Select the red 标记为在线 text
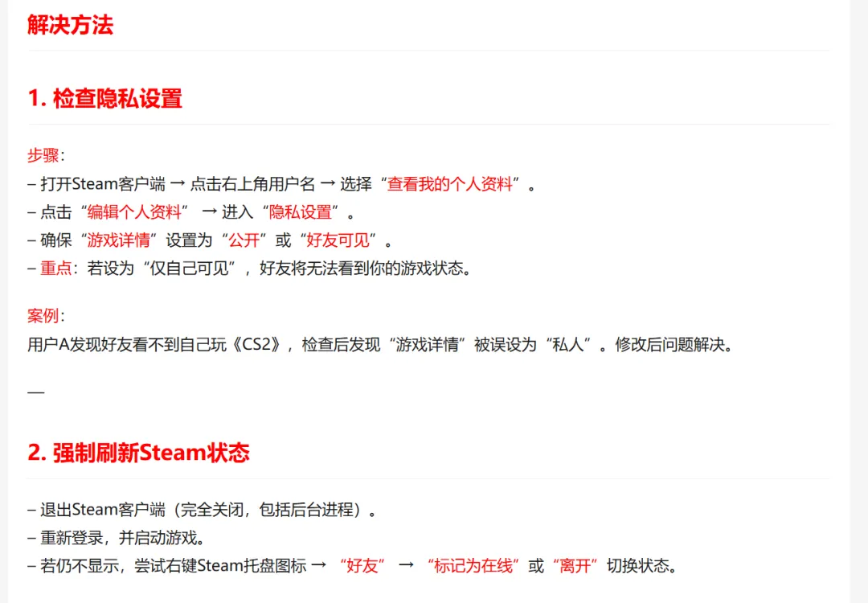This screenshot has width=868, height=603. [x=473, y=566]
